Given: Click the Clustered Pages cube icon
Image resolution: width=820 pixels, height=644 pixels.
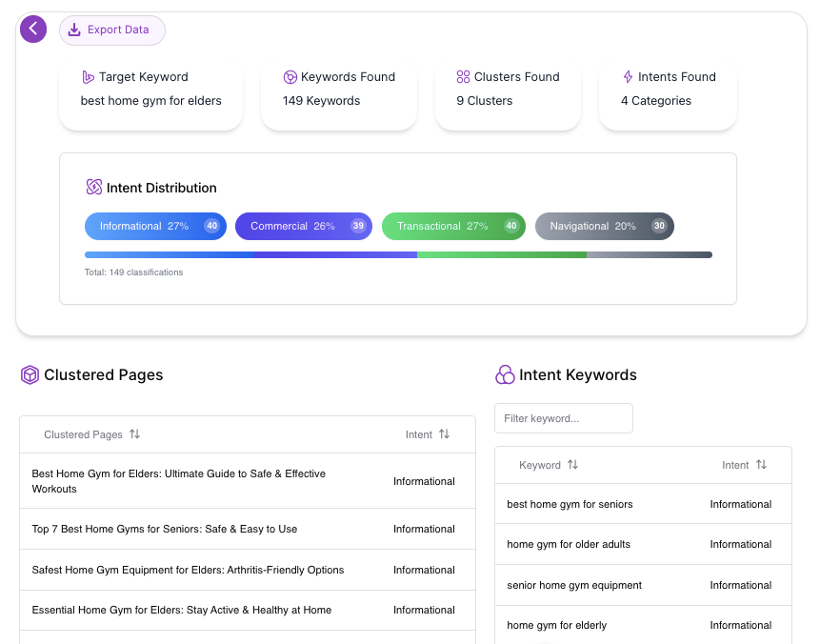Looking at the screenshot, I should [30, 375].
